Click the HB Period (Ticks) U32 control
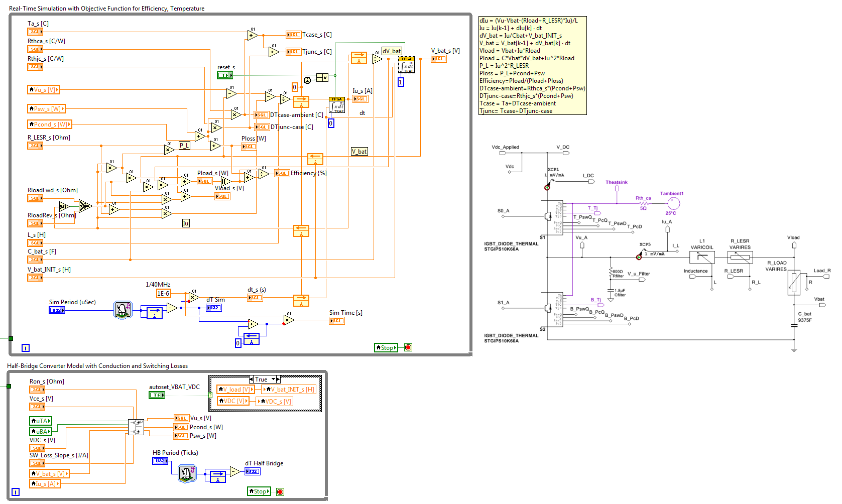The height and width of the screenshot is (504, 842). pos(160,461)
